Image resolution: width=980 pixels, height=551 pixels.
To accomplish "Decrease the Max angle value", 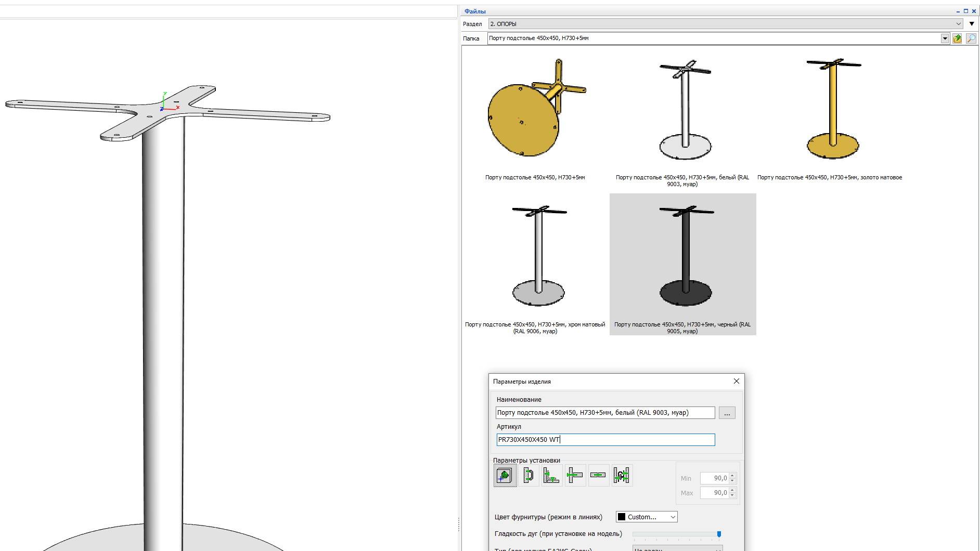I will (x=732, y=495).
